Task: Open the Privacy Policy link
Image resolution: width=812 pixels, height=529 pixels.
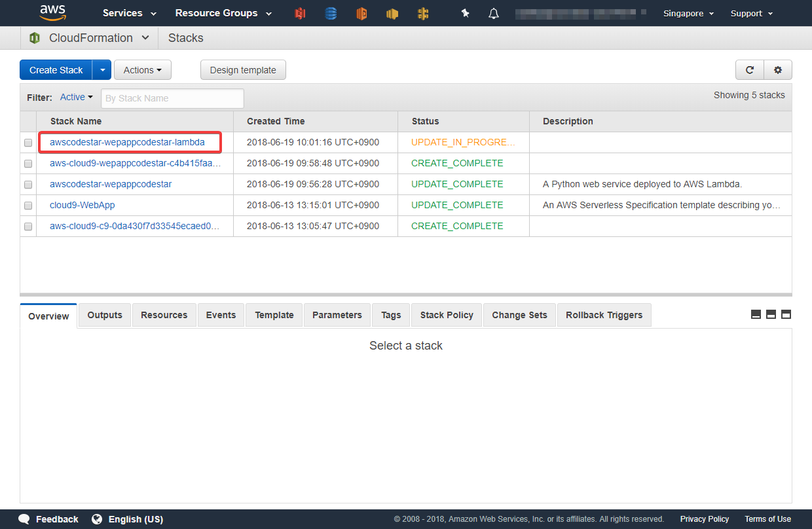Action: click(705, 519)
